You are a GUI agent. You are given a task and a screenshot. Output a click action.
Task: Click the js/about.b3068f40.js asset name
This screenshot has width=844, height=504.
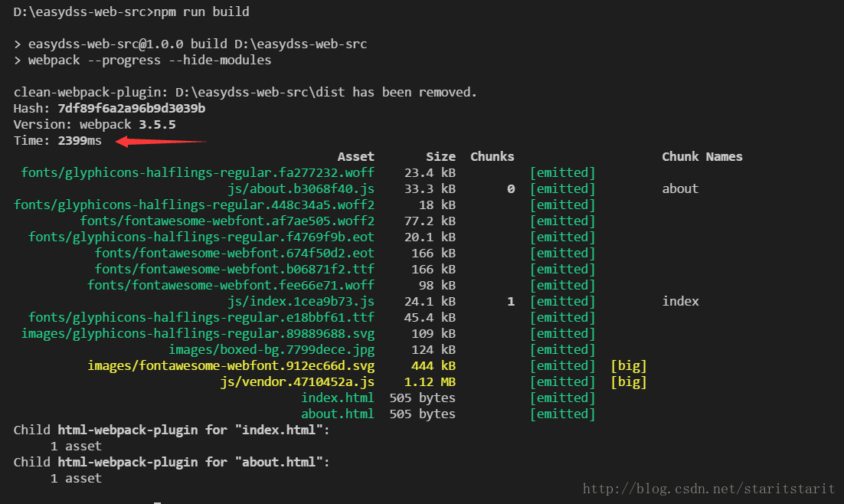point(301,188)
